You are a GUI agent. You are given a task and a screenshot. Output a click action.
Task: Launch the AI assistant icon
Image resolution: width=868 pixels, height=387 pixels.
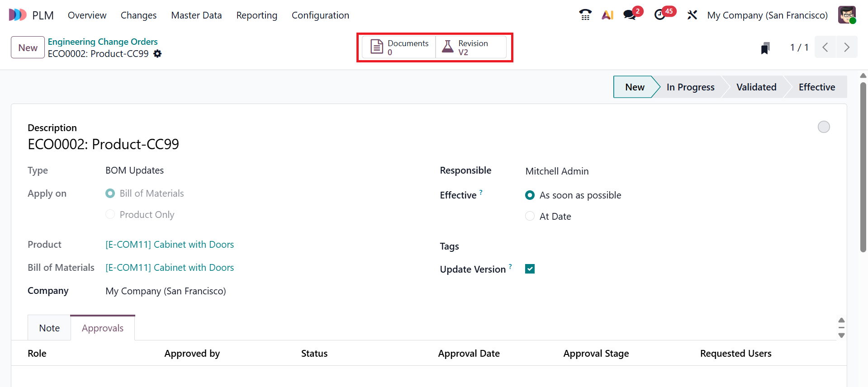(607, 15)
